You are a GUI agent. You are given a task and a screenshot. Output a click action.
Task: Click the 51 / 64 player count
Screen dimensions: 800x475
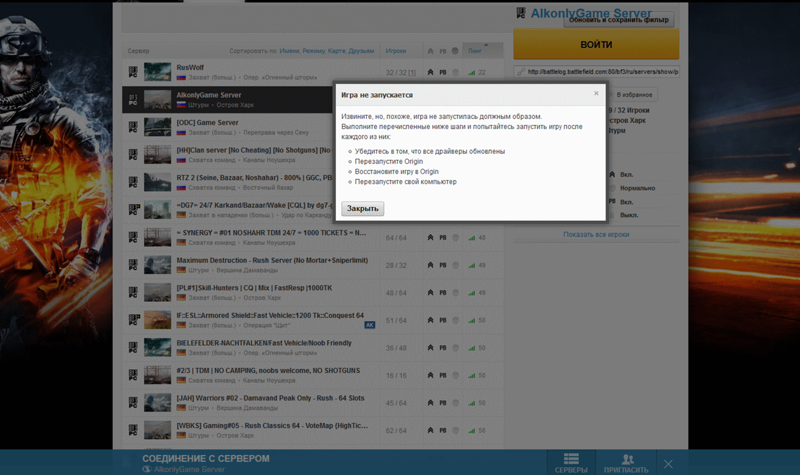pyautogui.click(x=396, y=320)
